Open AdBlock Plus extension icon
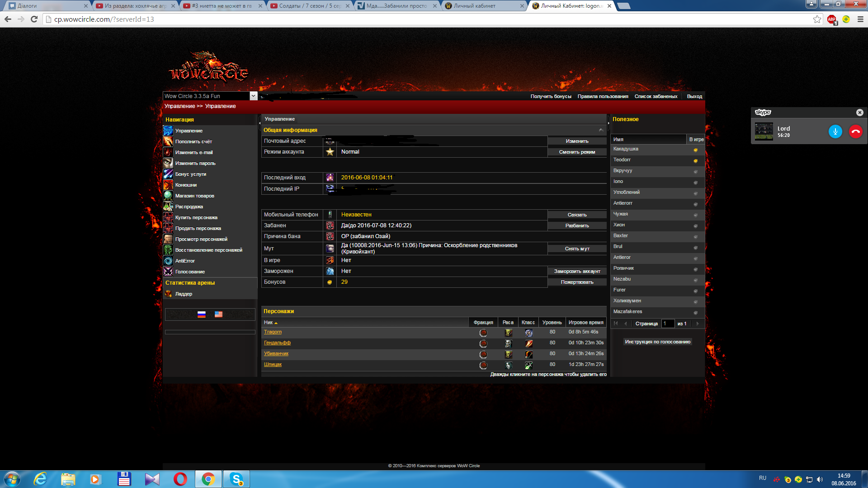This screenshot has width=868, height=488. pos(831,19)
